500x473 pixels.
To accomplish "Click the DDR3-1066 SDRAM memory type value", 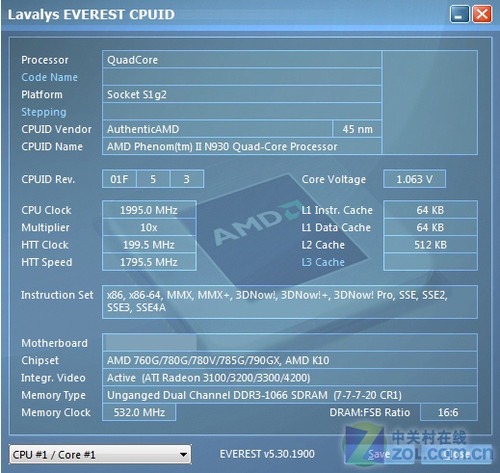I will click(x=290, y=395).
